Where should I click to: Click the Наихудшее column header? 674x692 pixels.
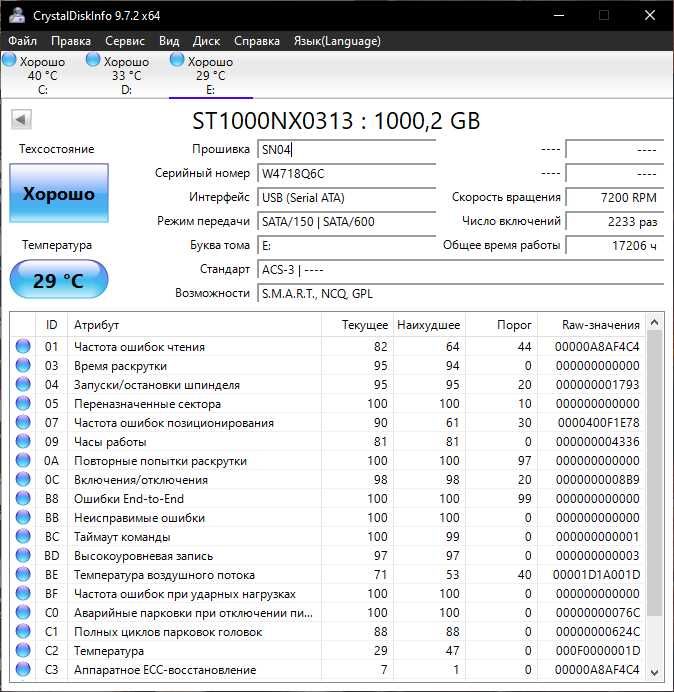pos(429,325)
